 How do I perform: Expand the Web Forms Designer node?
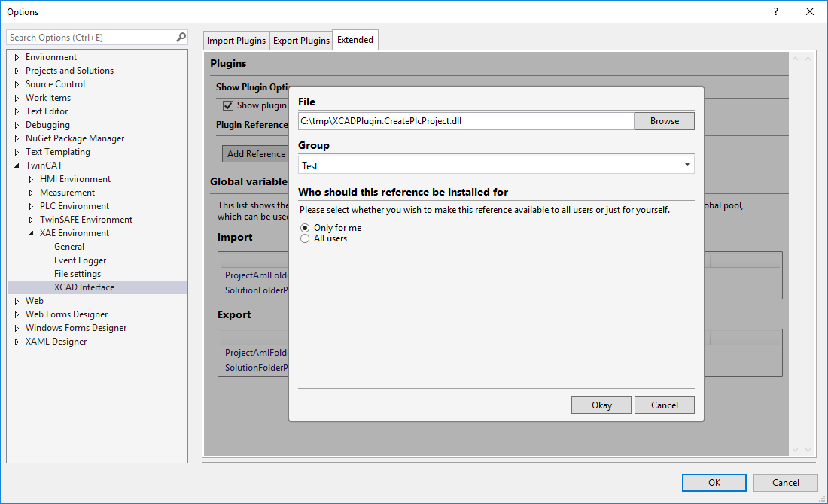pyautogui.click(x=17, y=314)
